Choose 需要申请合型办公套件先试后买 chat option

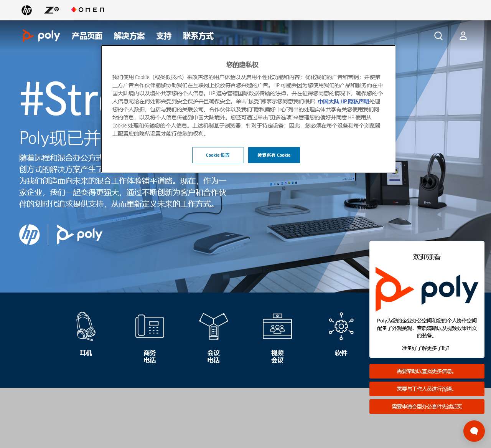[x=427, y=407]
